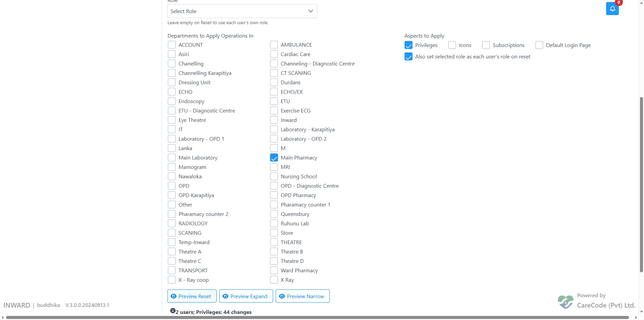Uncheck the Main Pharmacy department
The image size is (644, 320).
[x=274, y=157]
